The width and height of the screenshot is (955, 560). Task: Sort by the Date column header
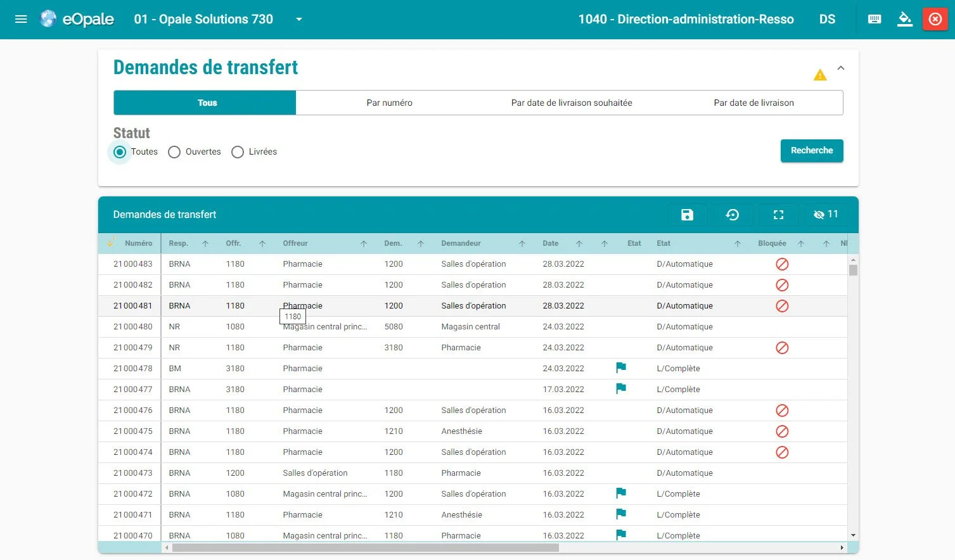[x=550, y=243]
